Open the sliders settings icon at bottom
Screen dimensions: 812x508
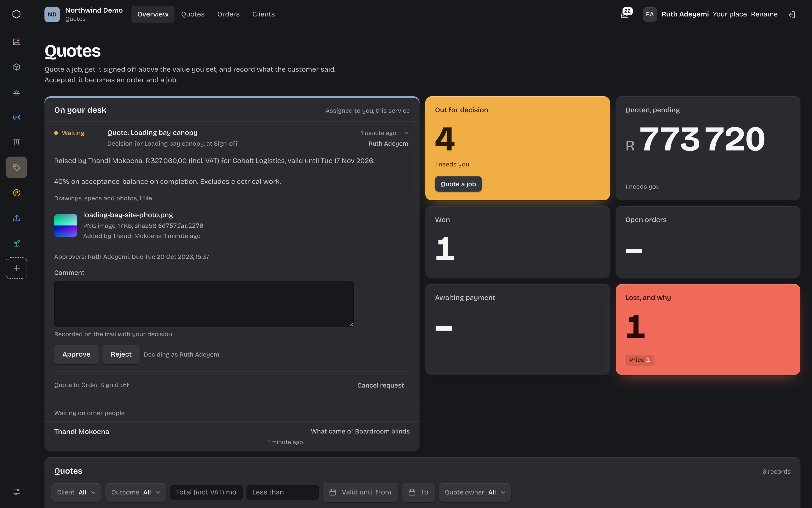[x=16, y=492]
